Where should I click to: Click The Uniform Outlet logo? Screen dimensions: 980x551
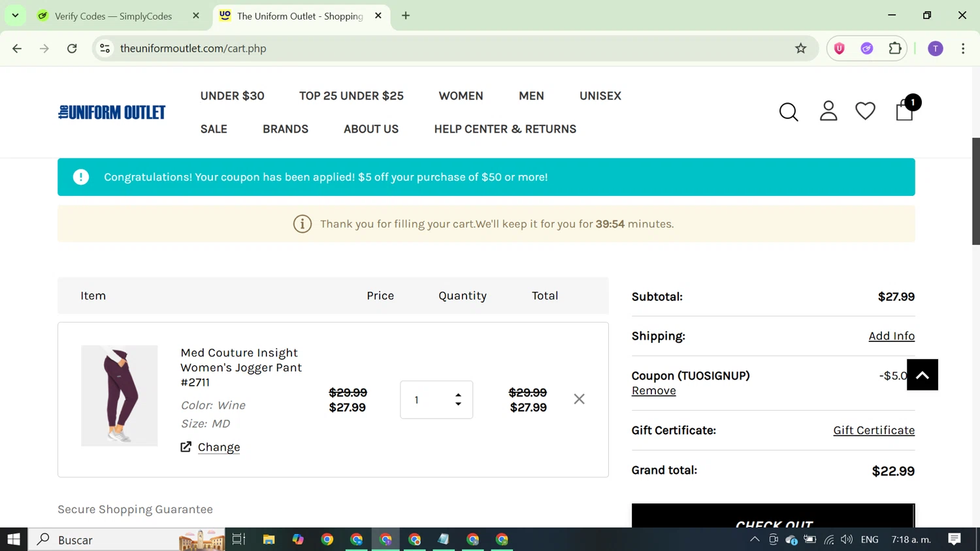click(112, 112)
